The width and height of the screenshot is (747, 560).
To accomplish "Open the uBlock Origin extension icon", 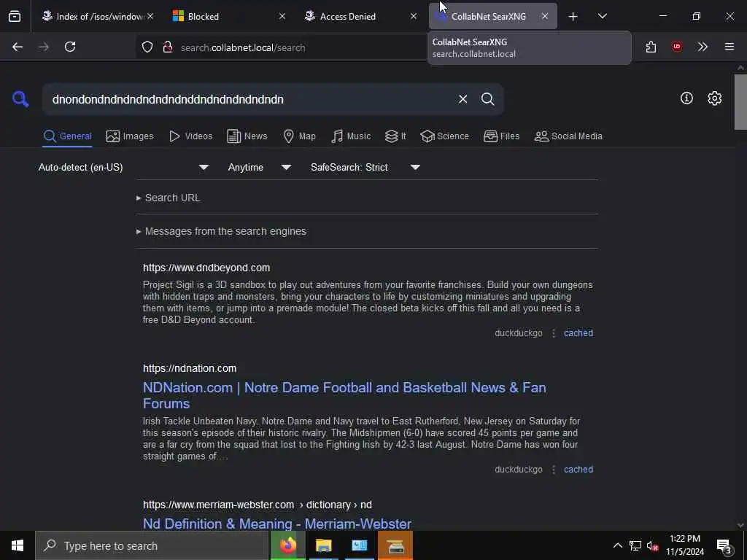I will (x=676, y=47).
